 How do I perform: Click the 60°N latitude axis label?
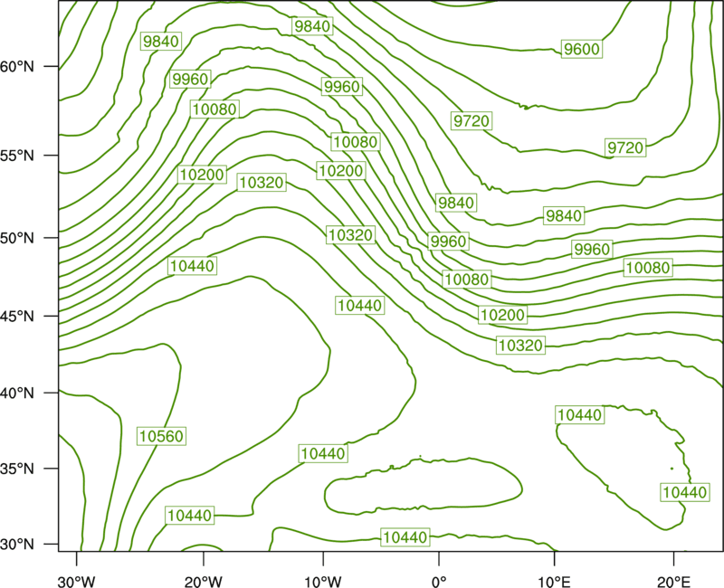click(17, 67)
